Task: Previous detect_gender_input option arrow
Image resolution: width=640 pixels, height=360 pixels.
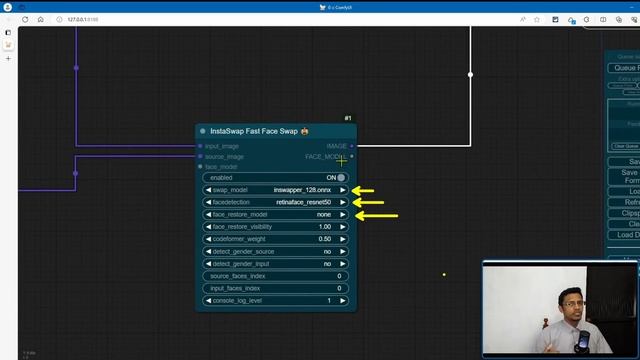Action: pyautogui.click(x=209, y=264)
